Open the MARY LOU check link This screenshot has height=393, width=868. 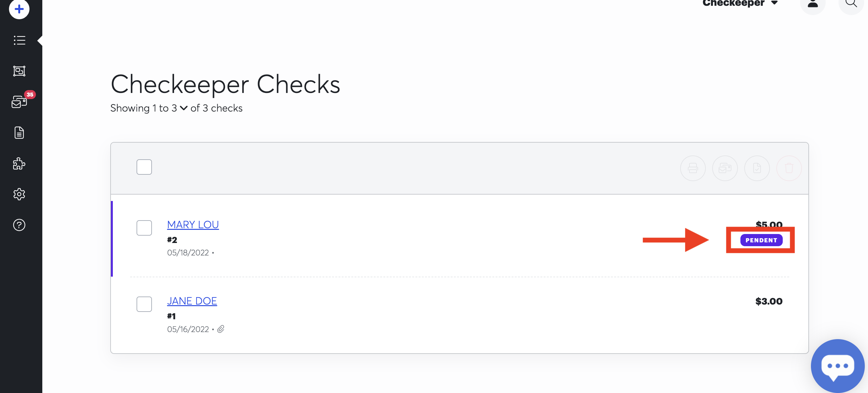[193, 224]
